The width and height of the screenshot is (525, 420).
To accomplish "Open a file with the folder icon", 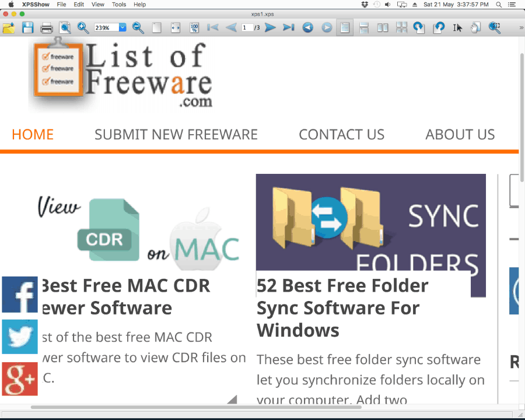I will 9,27.
